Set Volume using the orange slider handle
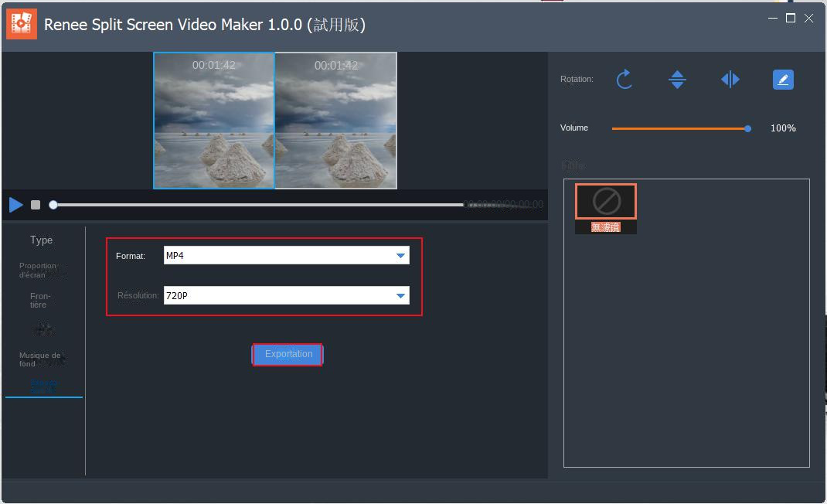Screen dimensions: 827x504 (x=747, y=128)
